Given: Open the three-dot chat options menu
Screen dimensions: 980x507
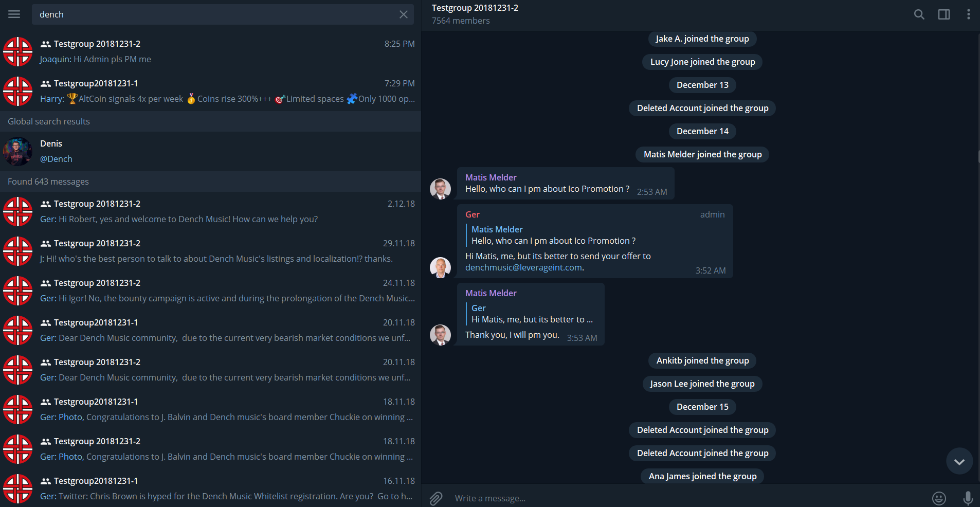Looking at the screenshot, I should (969, 14).
